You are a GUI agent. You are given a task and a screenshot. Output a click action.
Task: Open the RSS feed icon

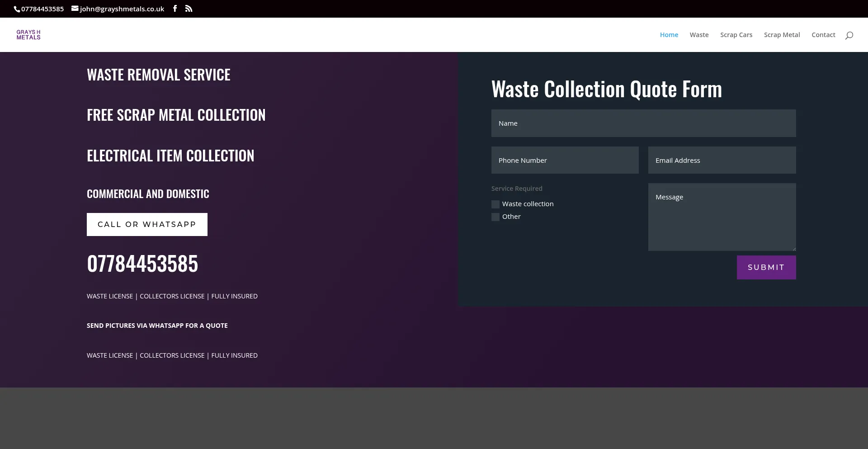[189, 9]
